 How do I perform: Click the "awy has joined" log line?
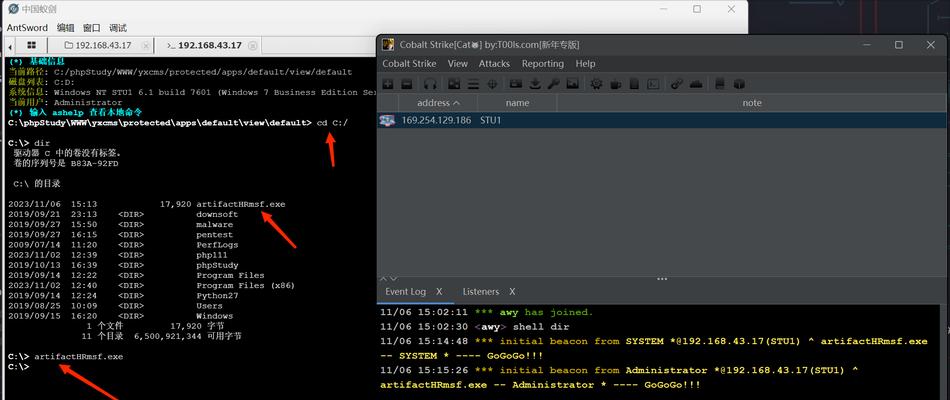pos(487,312)
